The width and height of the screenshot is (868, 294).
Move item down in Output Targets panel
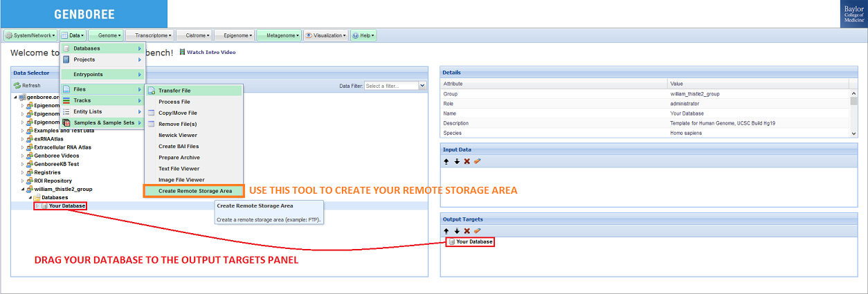pyautogui.click(x=457, y=230)
